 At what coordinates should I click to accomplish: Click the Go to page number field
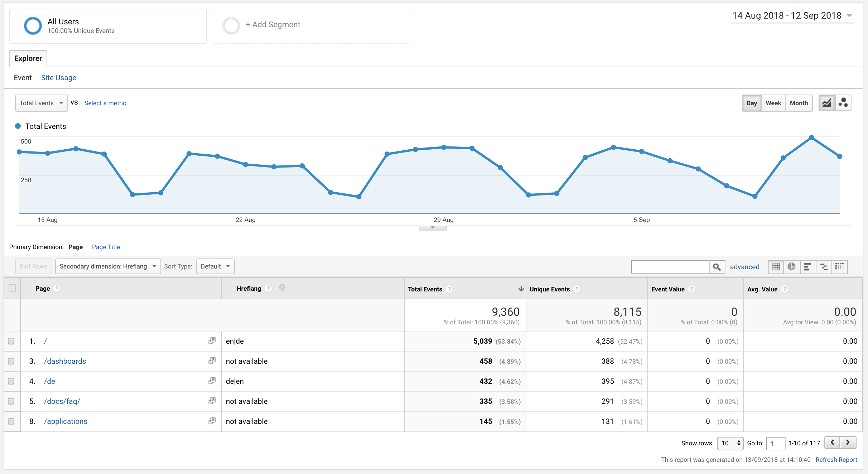776,443
